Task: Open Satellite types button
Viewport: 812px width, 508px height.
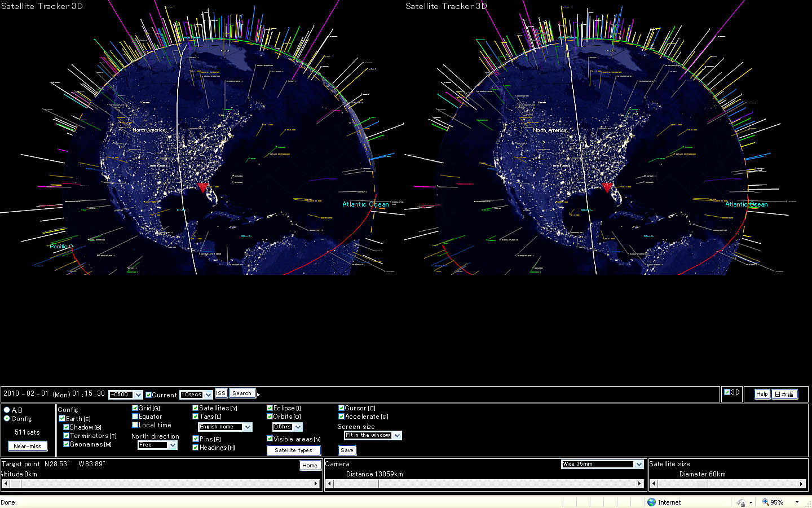Action: click(x=293, y=450)
